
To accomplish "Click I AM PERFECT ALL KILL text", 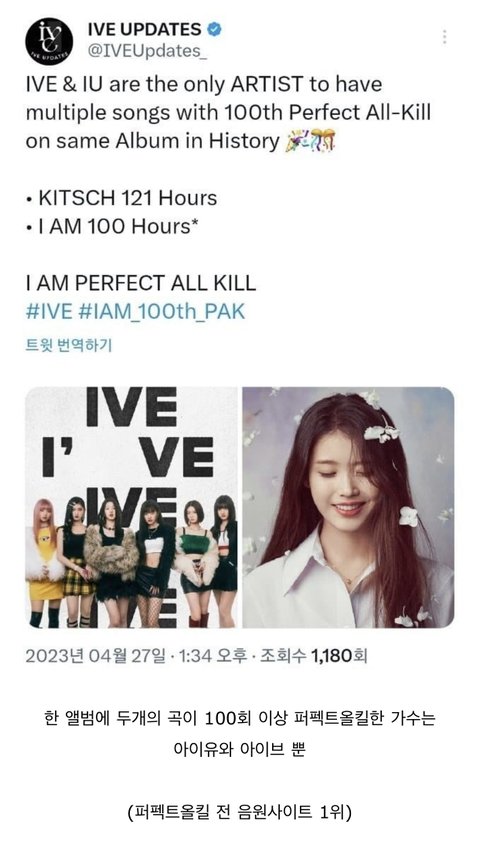I will [x=141, y=283].
